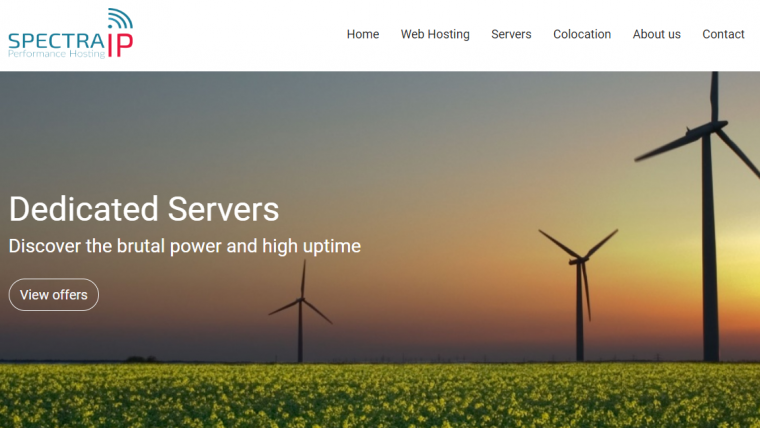
Task: Click the View offers button
Action: coord(54,295)
